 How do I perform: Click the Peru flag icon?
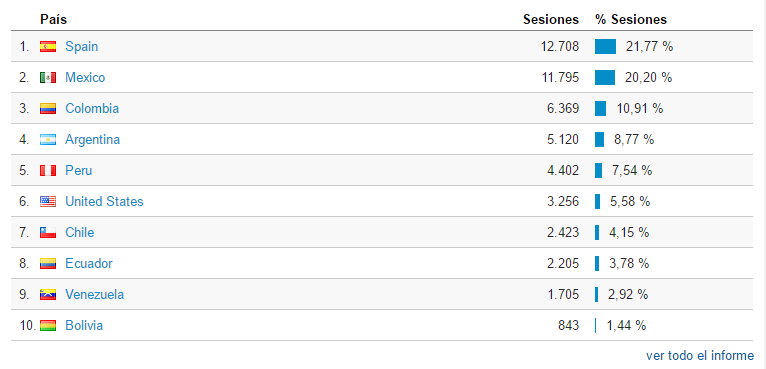(48, 171)
